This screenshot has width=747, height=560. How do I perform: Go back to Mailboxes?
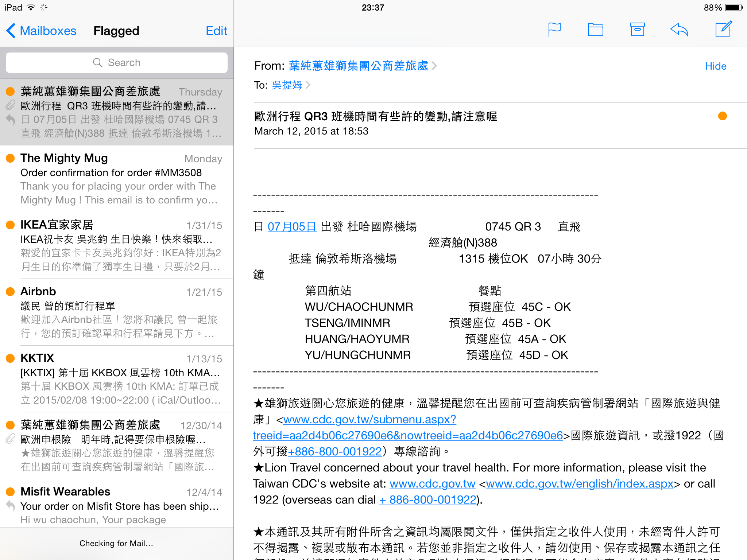(41, 31)
